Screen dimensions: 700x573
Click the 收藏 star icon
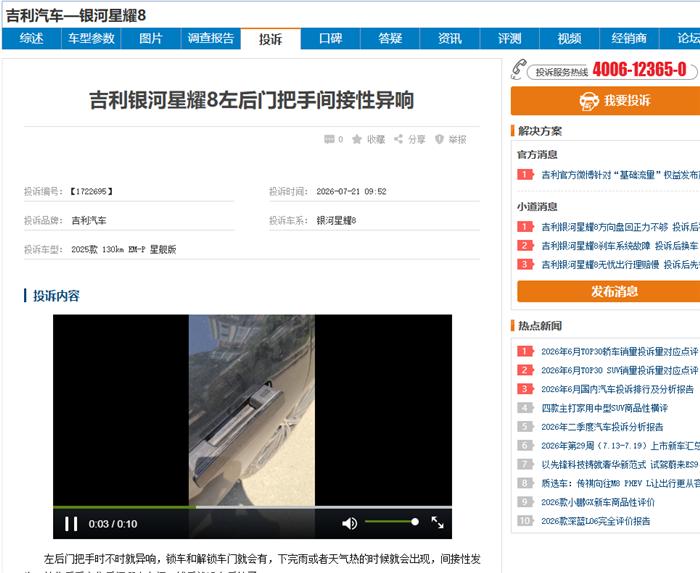pos(357,139)
